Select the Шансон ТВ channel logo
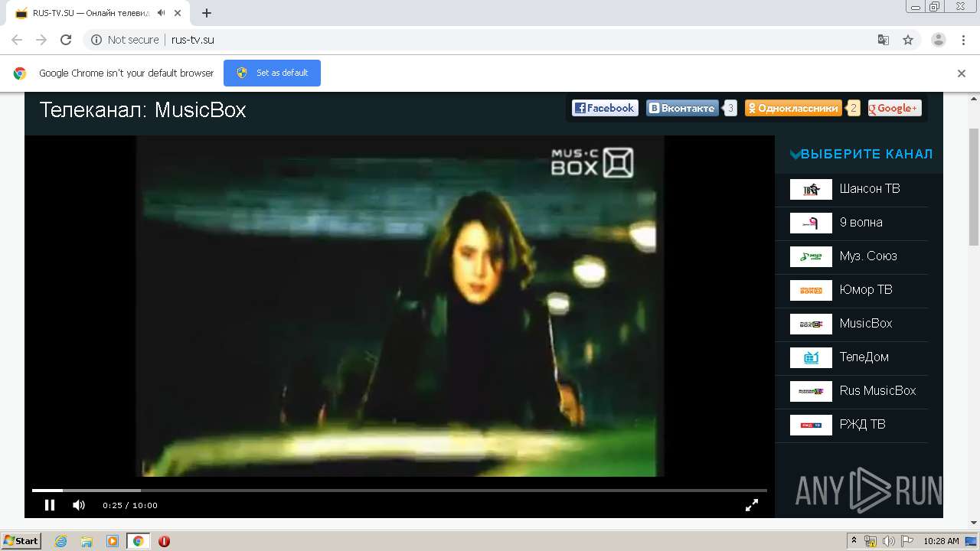 tap(811, 189)
